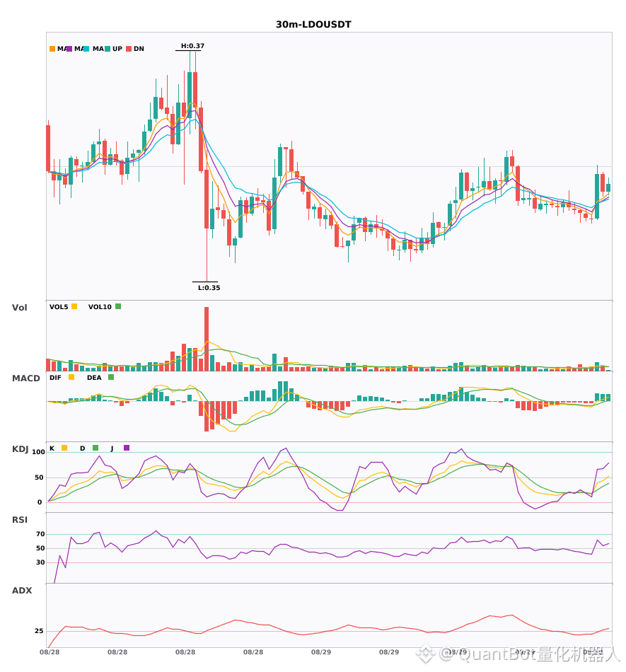Image resolution: width=626 pixels, height=672 pixels.
Task: Select the Vol panel label
Action: pos(19,308)
